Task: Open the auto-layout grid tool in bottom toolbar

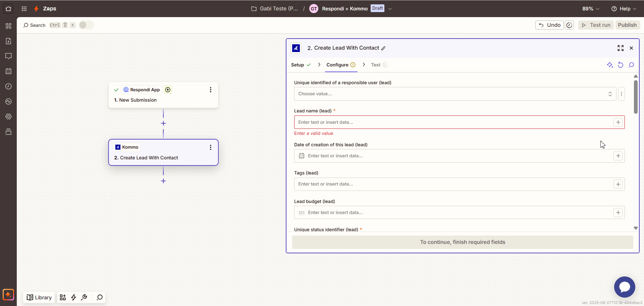Action: tap(63, 297)
